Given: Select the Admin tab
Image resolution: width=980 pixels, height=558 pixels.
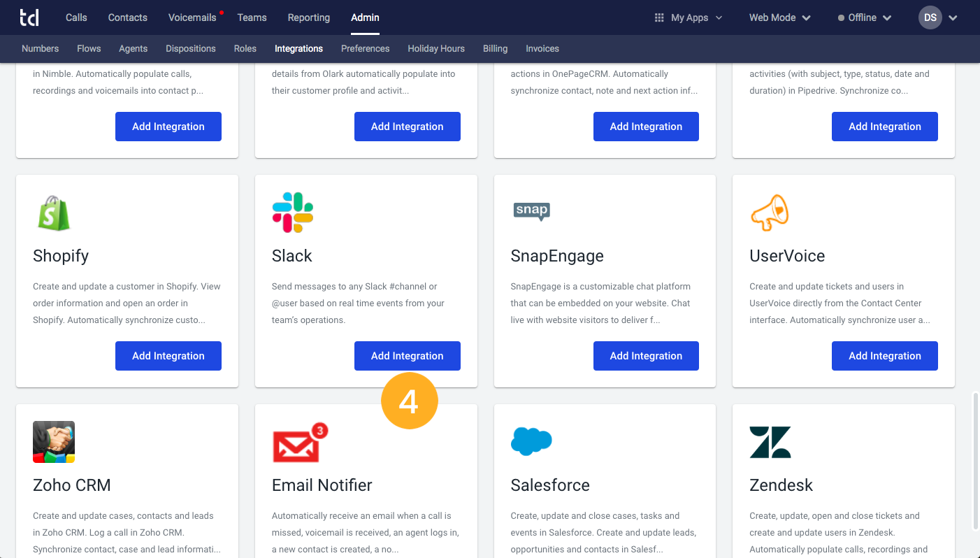Looking at the screenshot, I should click(365, 17).
